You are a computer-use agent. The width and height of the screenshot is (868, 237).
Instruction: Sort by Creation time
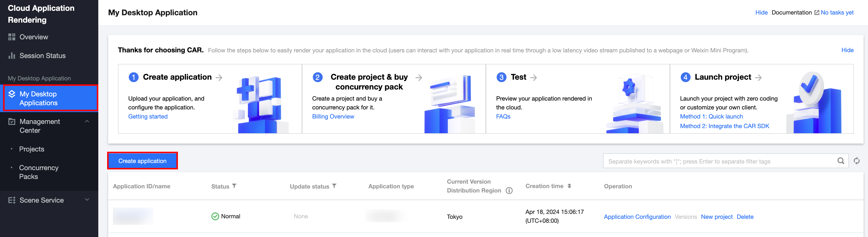click(569, 186)
